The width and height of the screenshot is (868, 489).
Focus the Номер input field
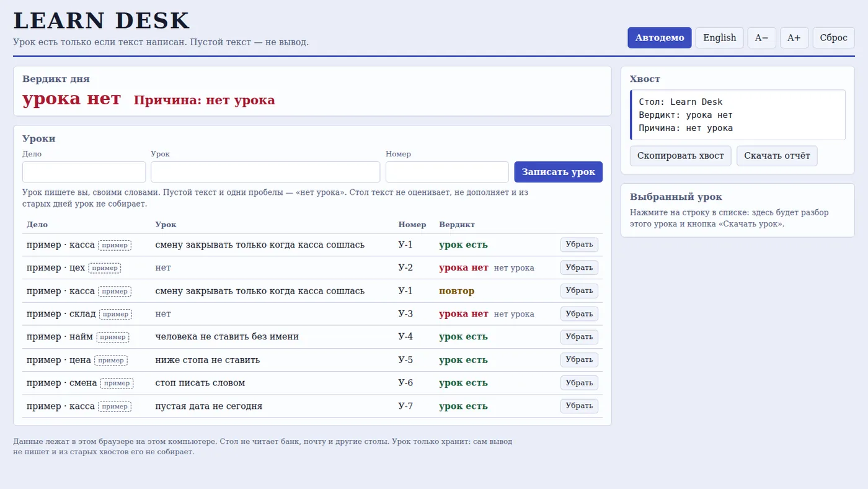(447, 172)
